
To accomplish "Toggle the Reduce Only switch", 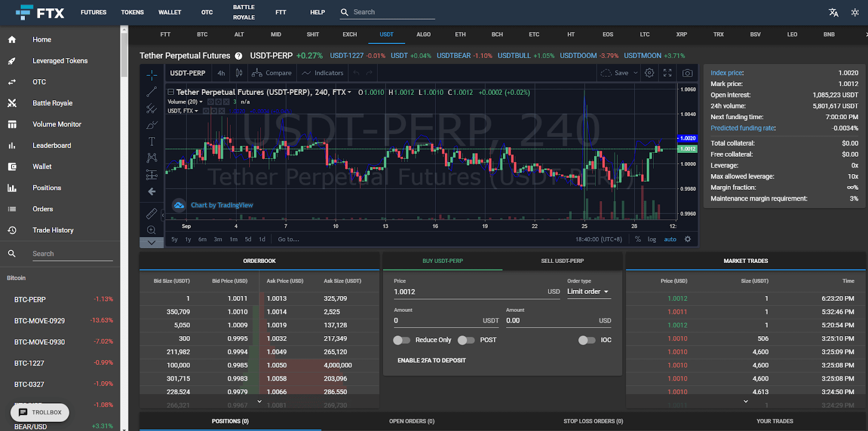I will coord(401,340).
